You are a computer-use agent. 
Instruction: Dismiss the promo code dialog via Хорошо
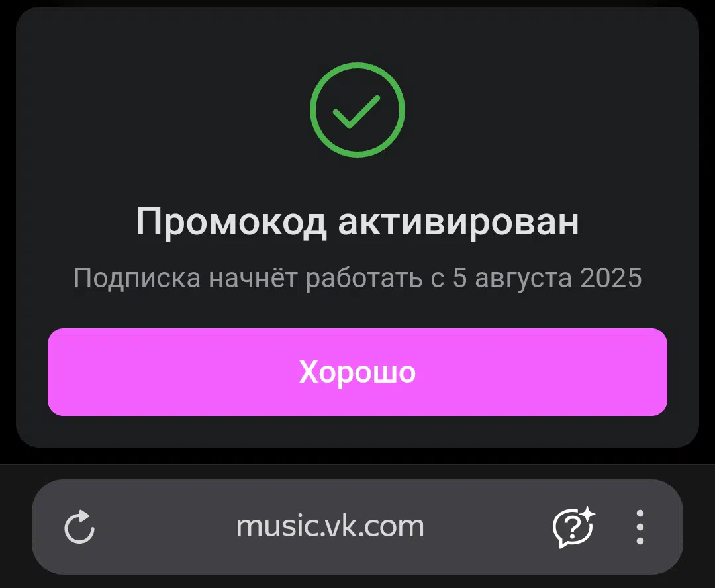pos(357,371)
